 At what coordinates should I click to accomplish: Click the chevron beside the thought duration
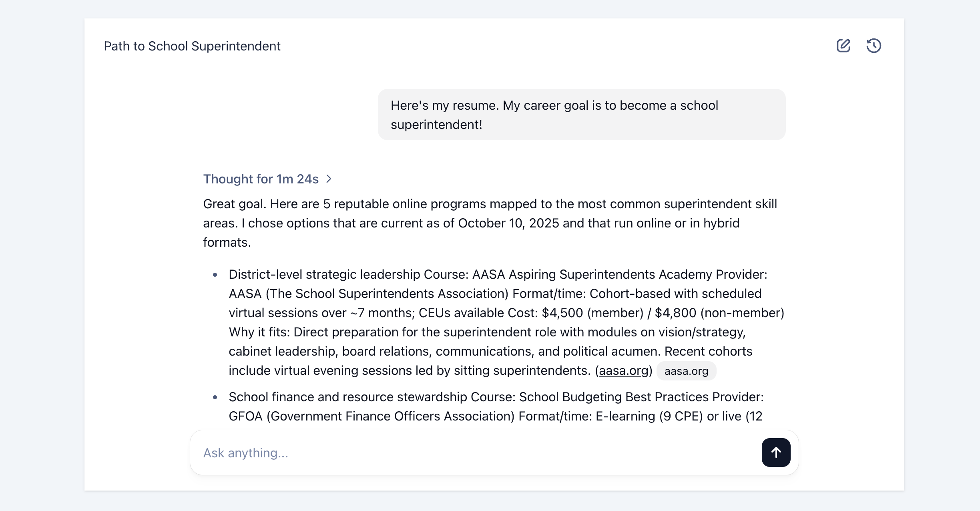pos(329,179)
